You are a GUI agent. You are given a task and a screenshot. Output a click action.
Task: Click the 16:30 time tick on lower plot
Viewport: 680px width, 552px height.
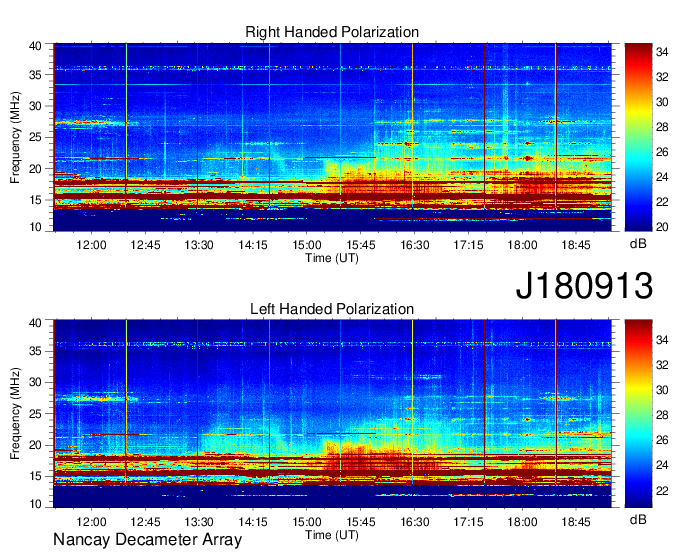coord(415,522)
